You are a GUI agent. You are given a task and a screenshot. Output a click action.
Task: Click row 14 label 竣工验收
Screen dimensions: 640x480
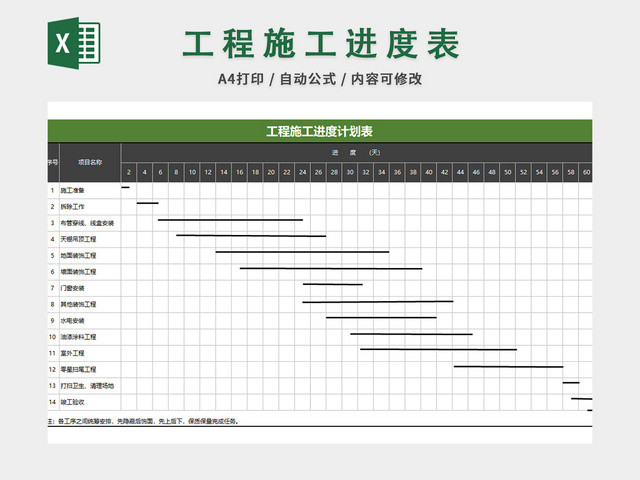click(x=72, y=402)
